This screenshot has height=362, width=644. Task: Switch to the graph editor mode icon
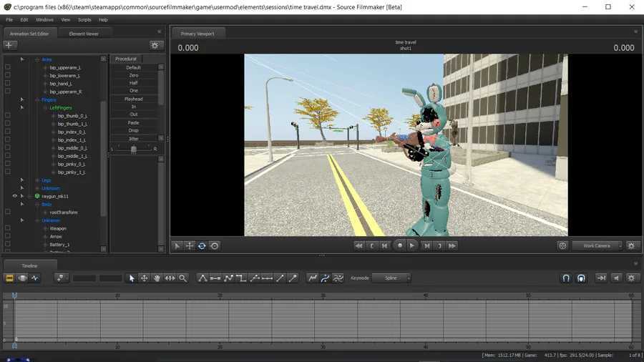point(35,278)
